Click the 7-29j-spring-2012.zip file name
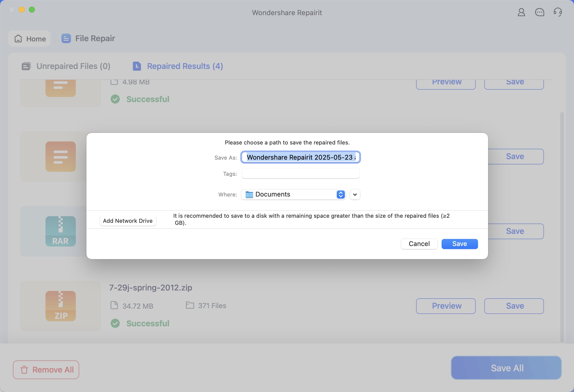The image size is (574, 392). [151, 287]
